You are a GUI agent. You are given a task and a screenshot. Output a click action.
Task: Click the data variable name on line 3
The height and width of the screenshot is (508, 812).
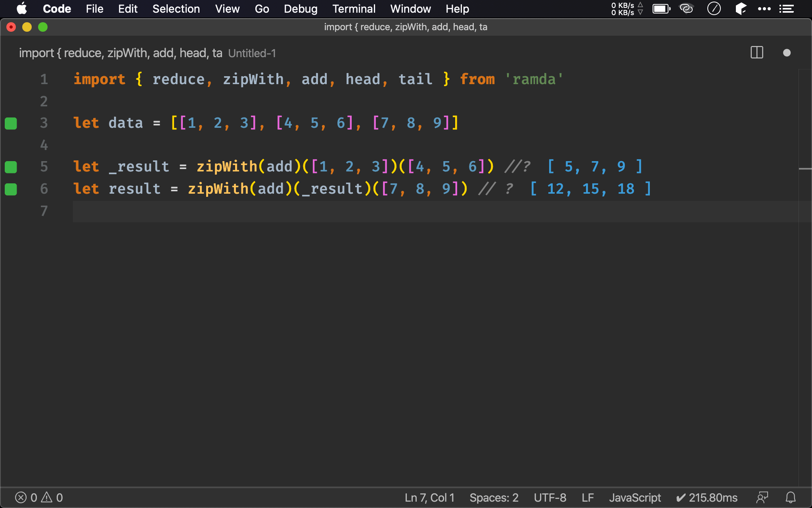pyautogui.click(x=126, y=123)
